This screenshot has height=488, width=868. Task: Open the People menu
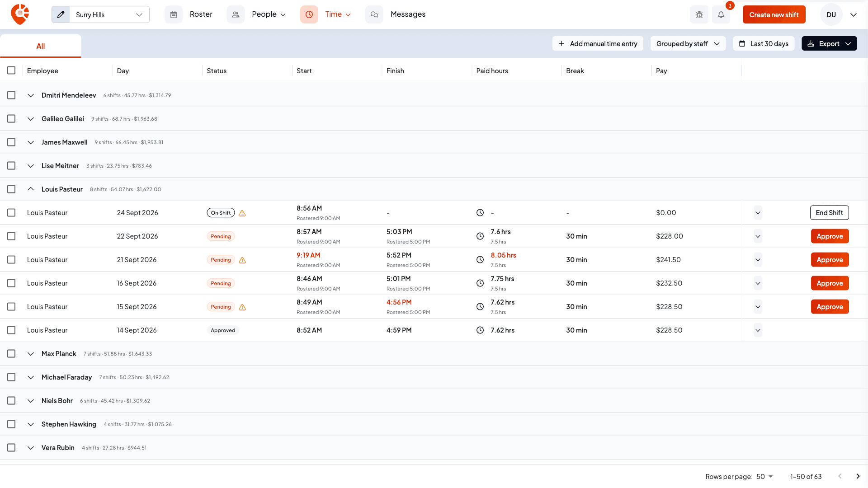click(269, 14)
